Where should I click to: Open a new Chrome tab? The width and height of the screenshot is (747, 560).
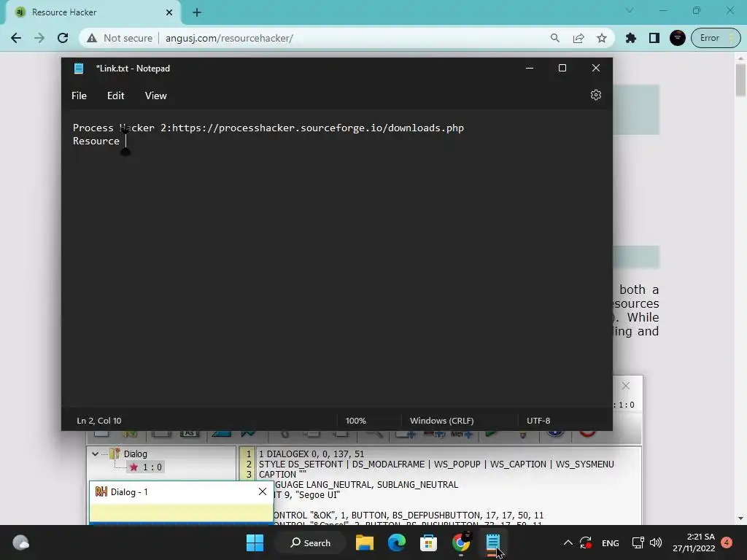point(197,12)
